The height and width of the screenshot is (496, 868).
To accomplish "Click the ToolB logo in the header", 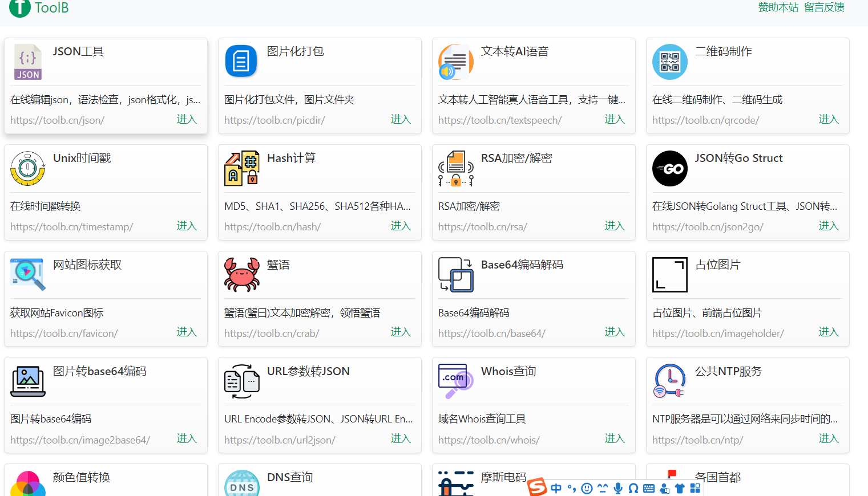I will pos(39,8).
